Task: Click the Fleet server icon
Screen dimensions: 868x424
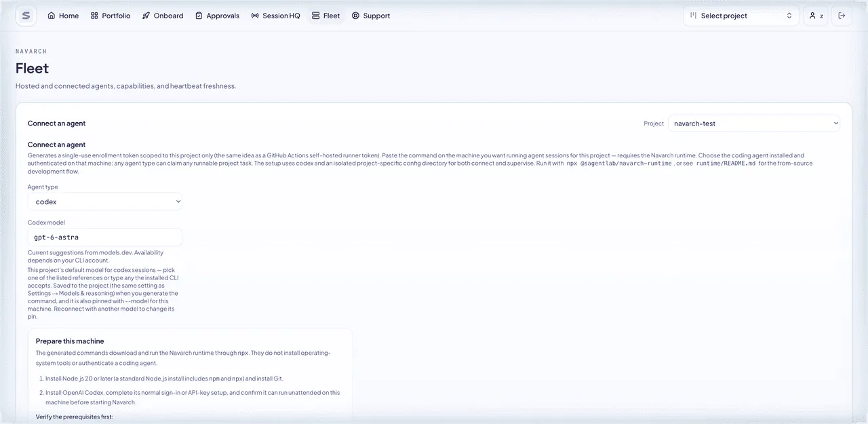Action: coord(315,16)
